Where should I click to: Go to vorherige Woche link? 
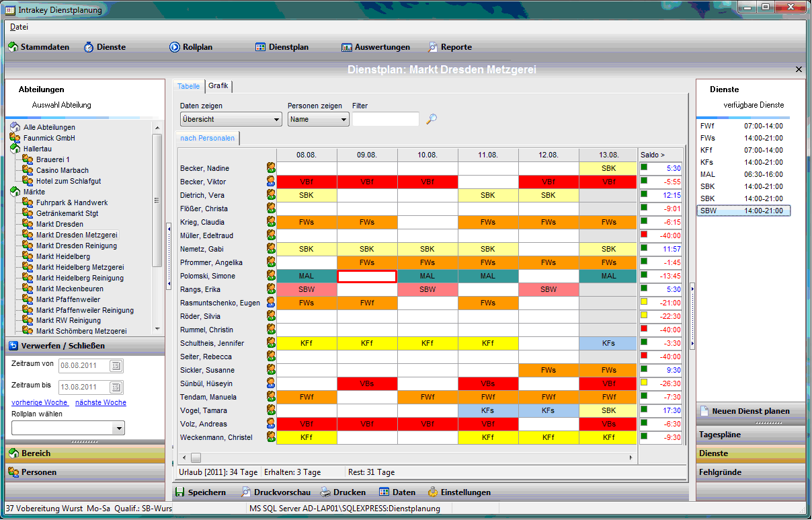click(39, 402)
